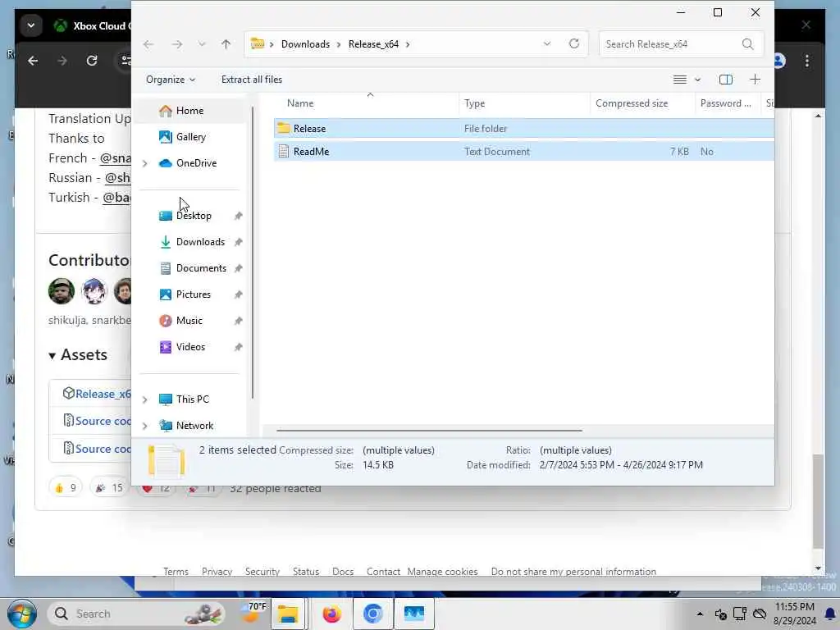This screenshot has width=840, height=630.
Task: Select Home in navigation pane
Action: tap(189, 111)
